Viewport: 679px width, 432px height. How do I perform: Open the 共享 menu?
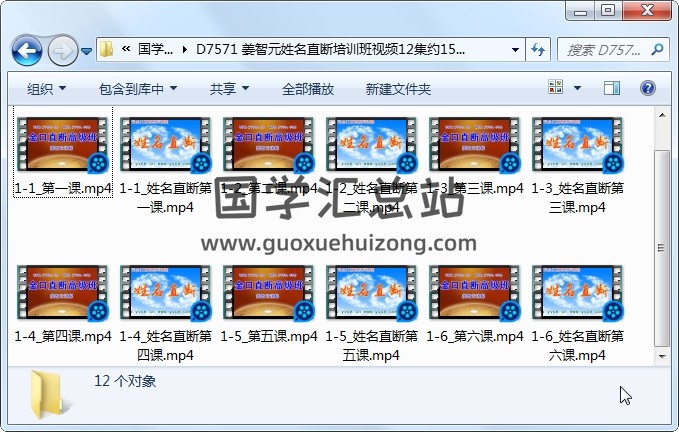(229, 89)
